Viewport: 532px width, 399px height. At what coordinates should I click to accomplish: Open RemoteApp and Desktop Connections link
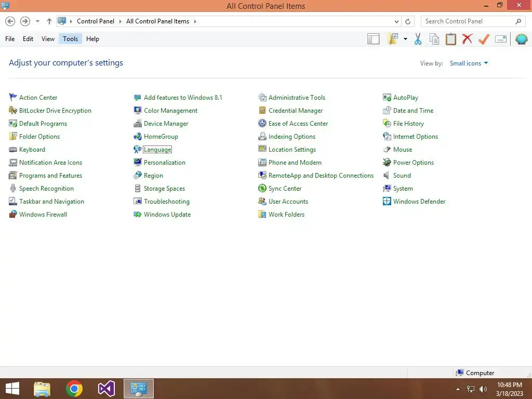(x=321, y=176)
